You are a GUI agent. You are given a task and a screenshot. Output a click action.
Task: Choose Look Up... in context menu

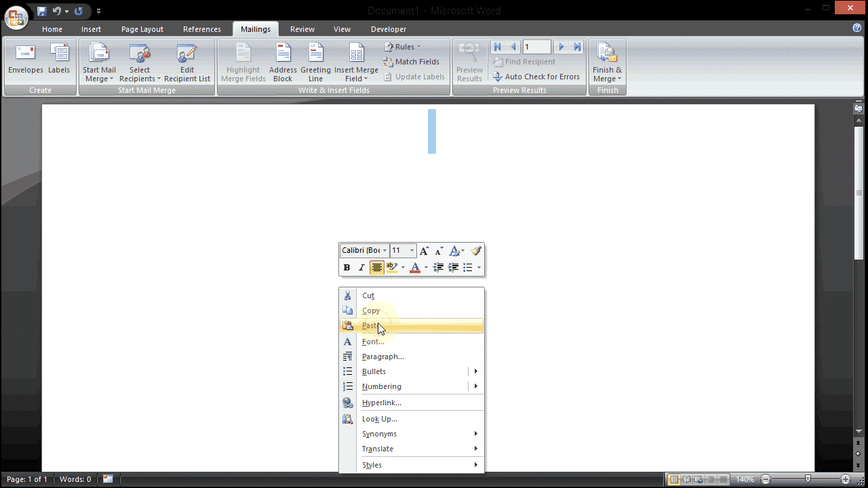412,419
